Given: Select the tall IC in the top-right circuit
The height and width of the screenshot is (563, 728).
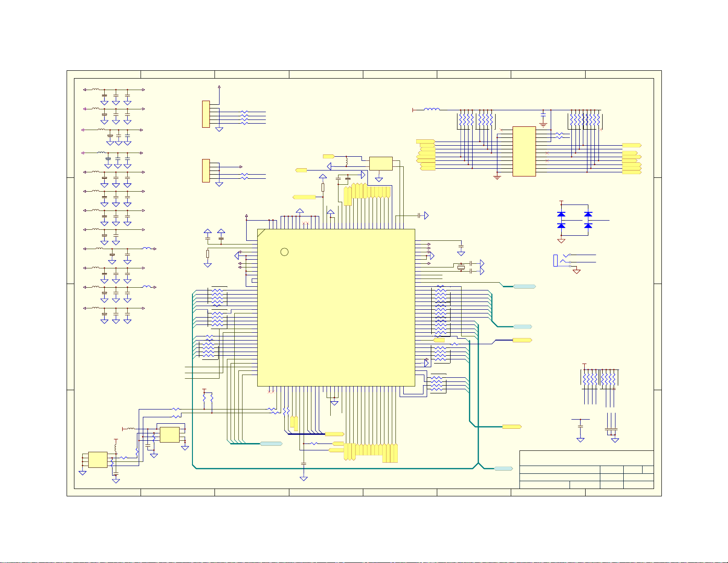Looking at the screenshot, I should tap(524, 151).
